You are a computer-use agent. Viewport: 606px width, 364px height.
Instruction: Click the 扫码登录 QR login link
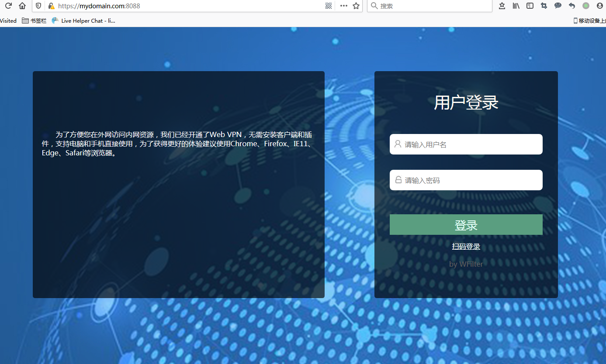tap(466, 247)
